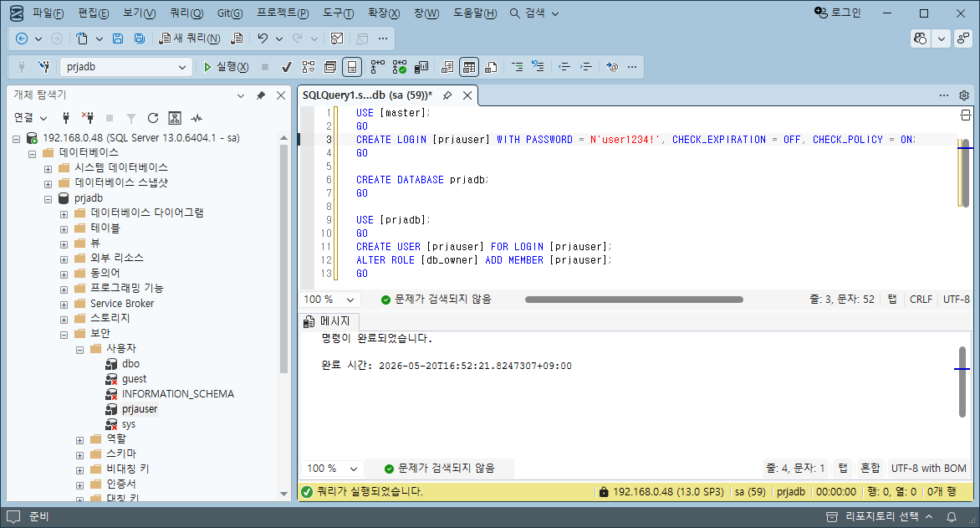Screen dimensions: 980x528
Task: Save the current query with the disk icon
Action: coord(118,38)
